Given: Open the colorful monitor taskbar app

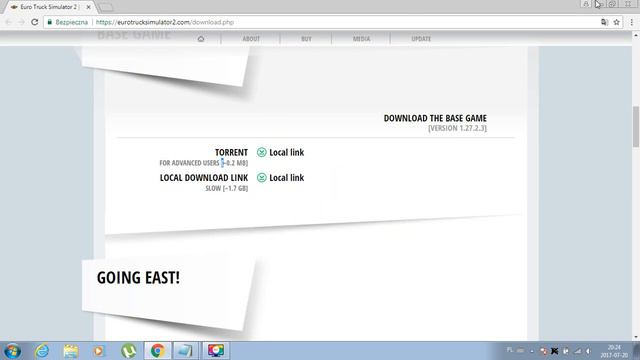Looking at the screenshot, I should pyautogui.click(x=216, y=351).
